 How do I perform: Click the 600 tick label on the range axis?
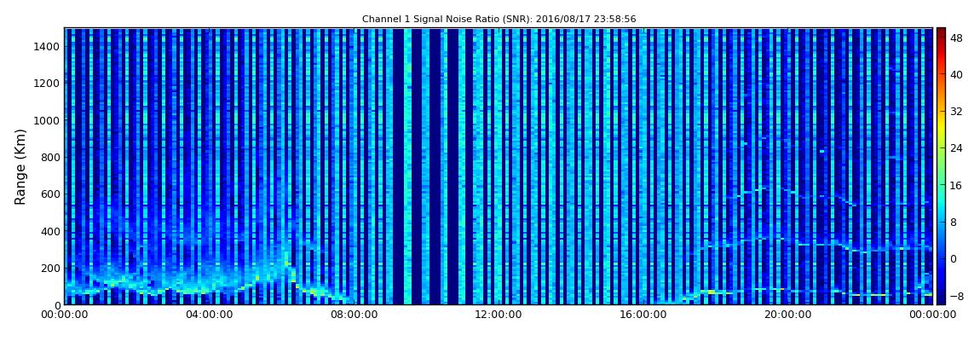click(50, 194)
